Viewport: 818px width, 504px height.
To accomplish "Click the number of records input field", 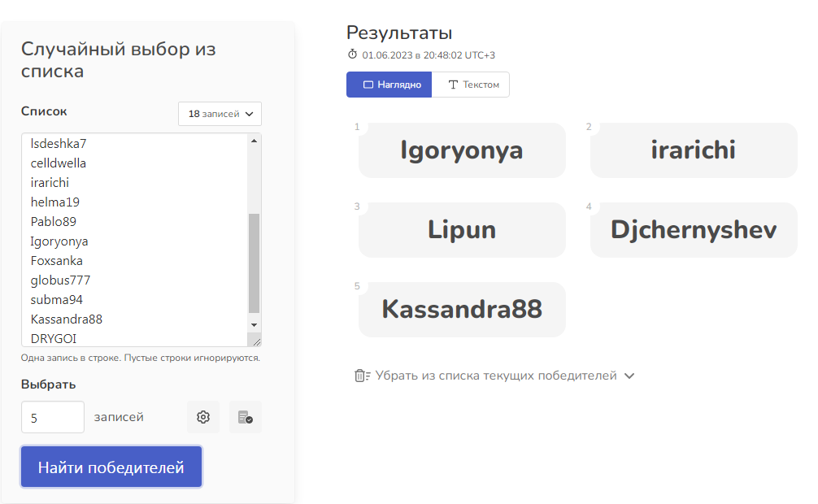I will pyautogui.click(x=52, y=417).
